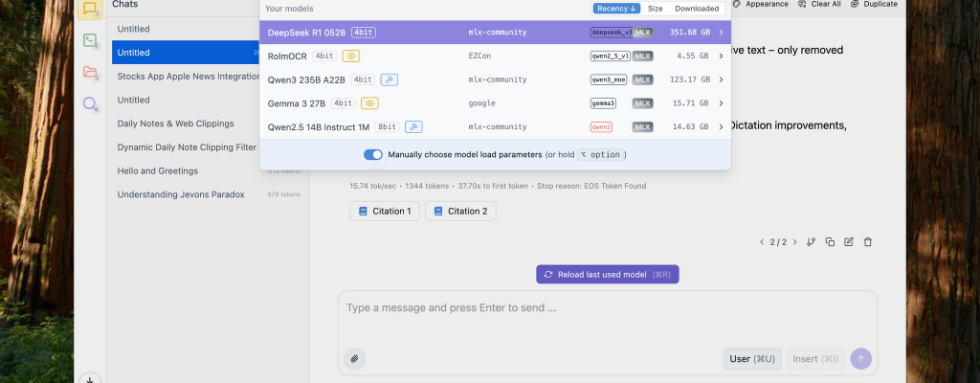The image size is (980, 383).
Task: Open the Understanding Jevons Paradox chat
Action: click(x=181, y=194)
